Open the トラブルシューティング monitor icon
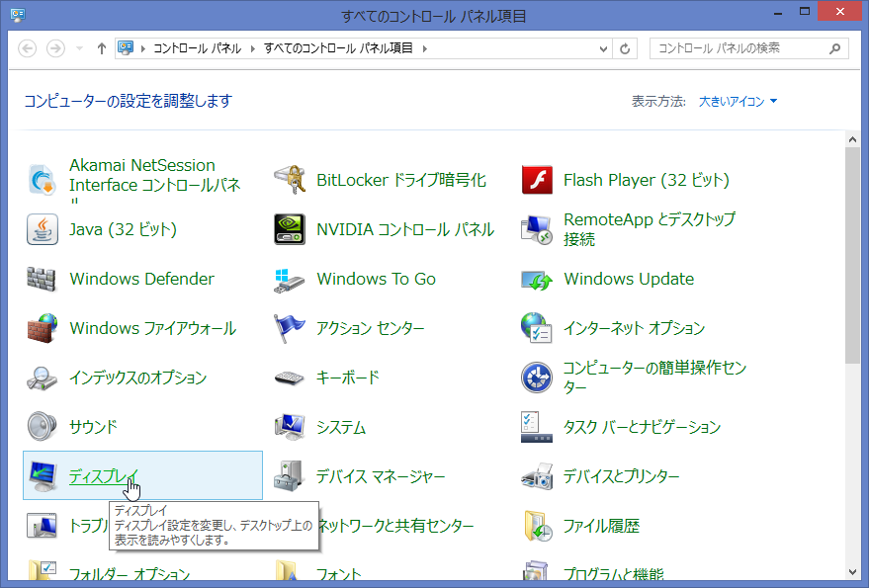The width and height of the screenshot is (869, 588). (x=43, y=526)
